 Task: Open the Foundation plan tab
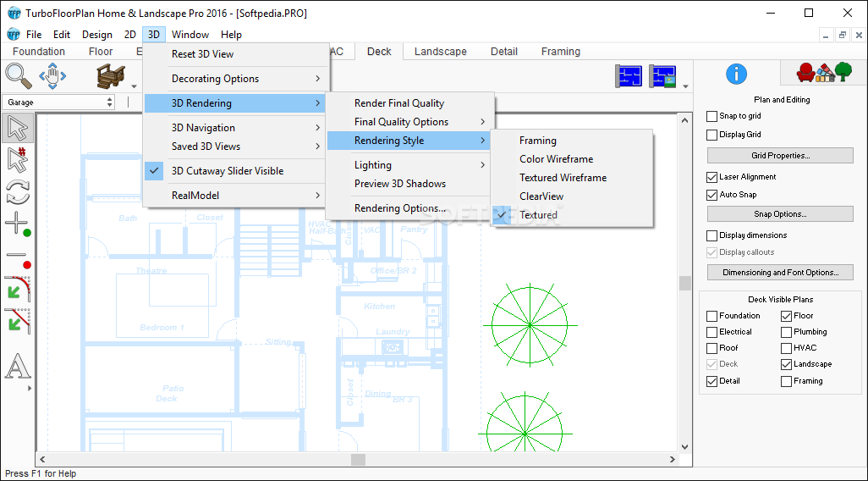click(39, 52)
